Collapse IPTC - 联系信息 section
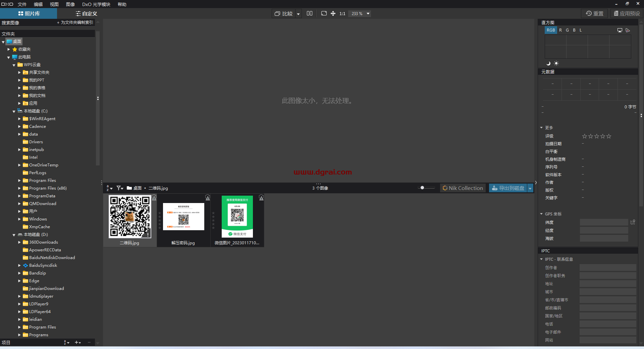 pos(541,259)
